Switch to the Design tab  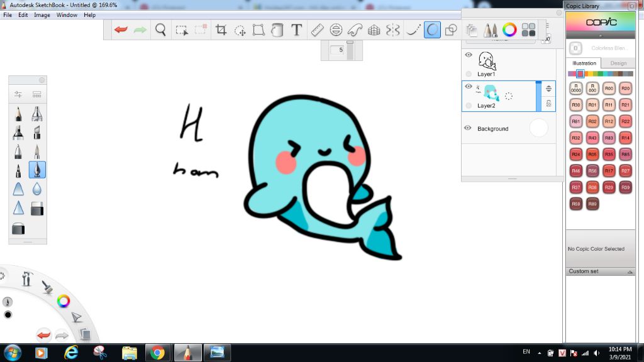click(x=618, y=63)
